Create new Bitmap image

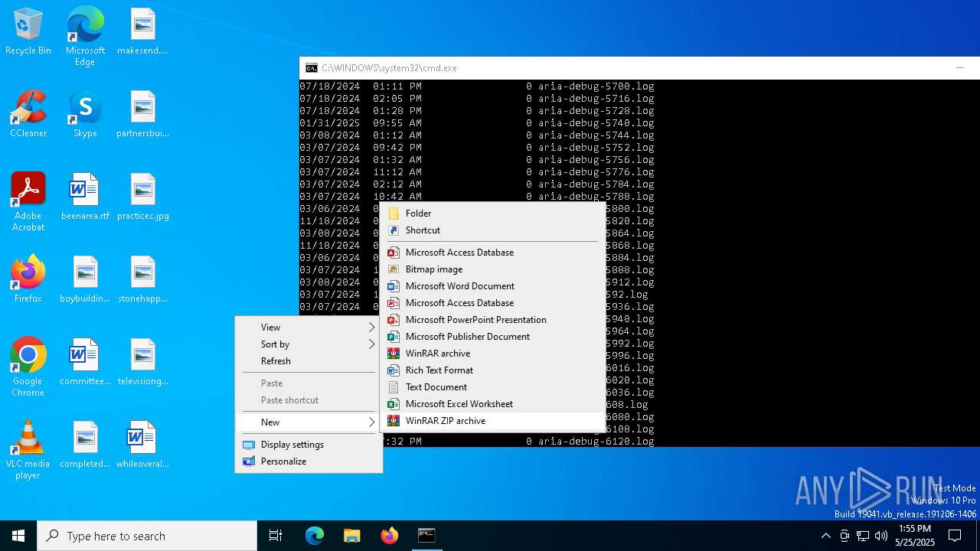[x=493, y=269]
